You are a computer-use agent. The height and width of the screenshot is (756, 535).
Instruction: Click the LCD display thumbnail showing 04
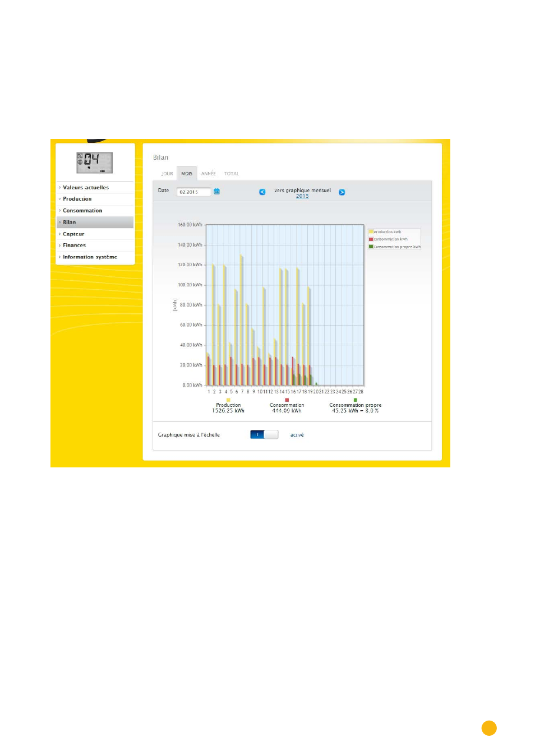pos(94,163)
